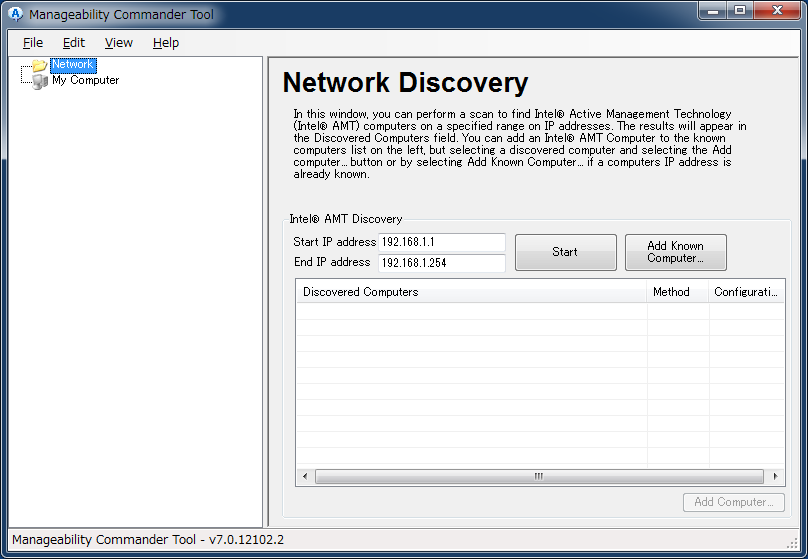Click the right arrow of horizontal scrollbar

click(x=775, y=477)
